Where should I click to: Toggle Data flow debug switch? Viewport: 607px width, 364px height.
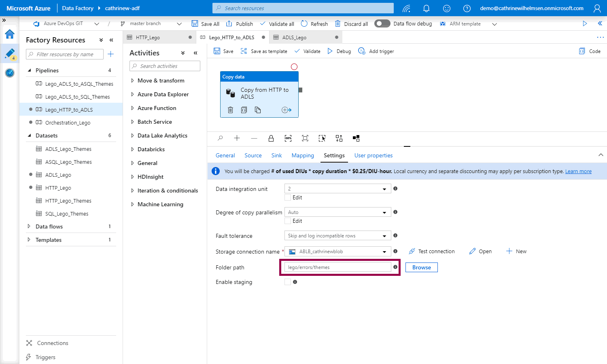pos(382,24)
